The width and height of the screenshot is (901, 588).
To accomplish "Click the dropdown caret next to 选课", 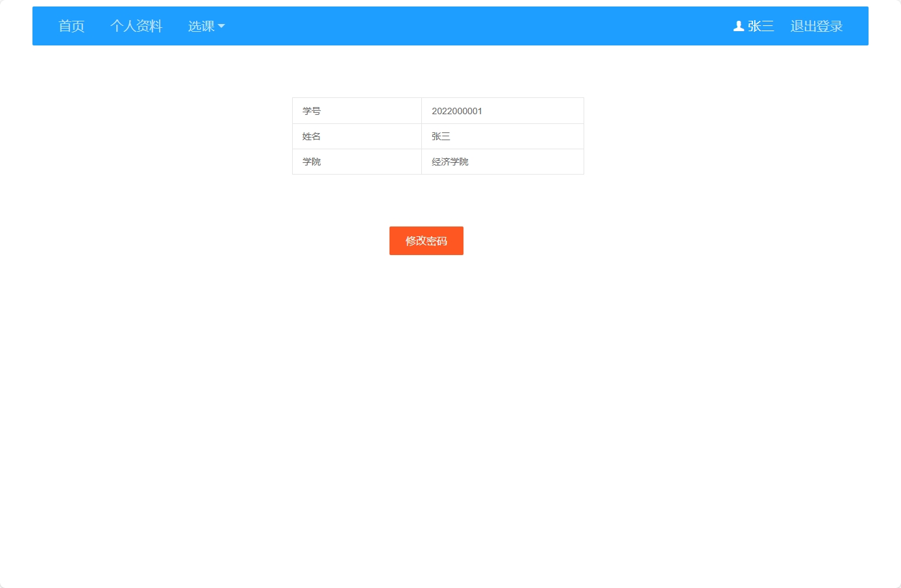I will click(221, 27).
